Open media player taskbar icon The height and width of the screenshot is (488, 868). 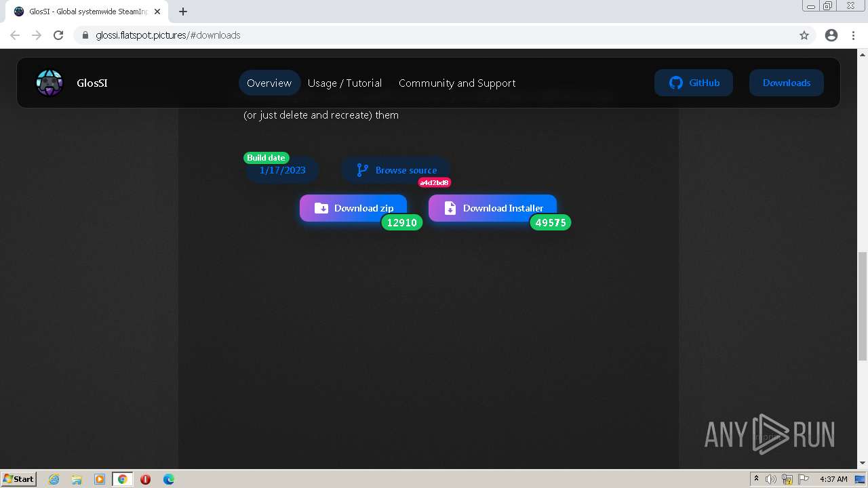click(x=100, y=479)
